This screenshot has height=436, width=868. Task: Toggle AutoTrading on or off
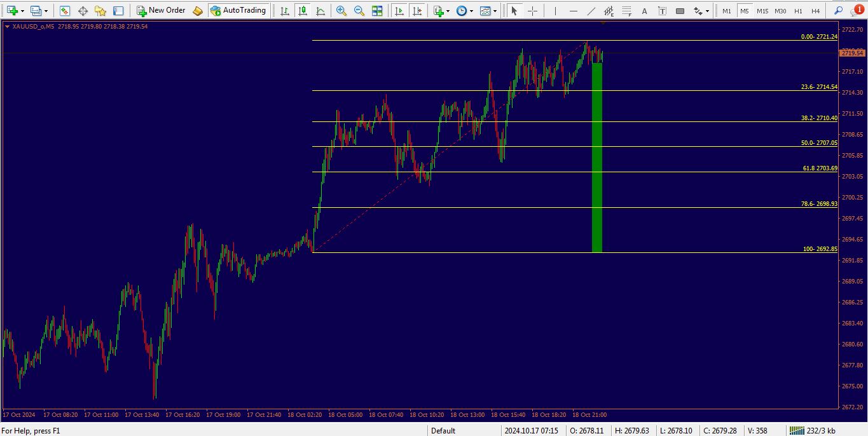tap(239, 10)
